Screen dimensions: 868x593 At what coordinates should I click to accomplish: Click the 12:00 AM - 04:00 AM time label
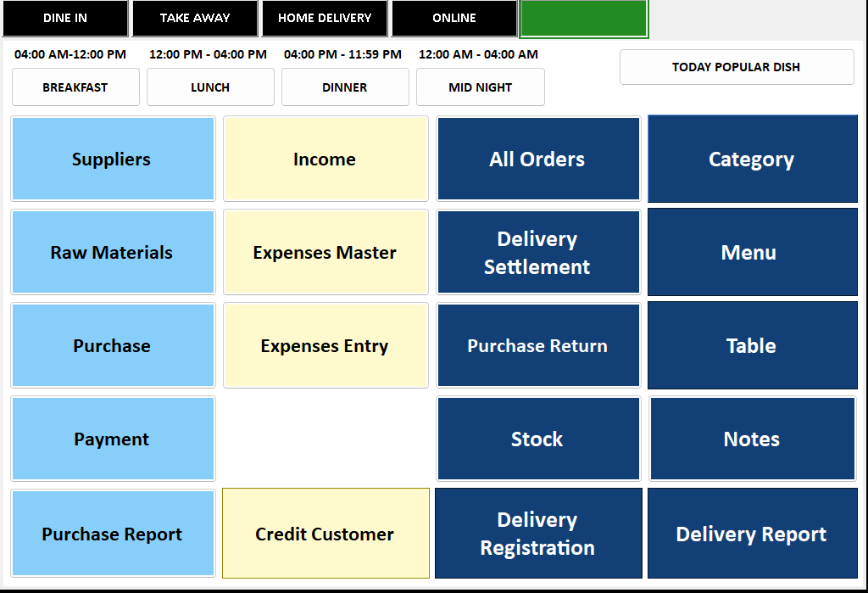coord(478,54)
